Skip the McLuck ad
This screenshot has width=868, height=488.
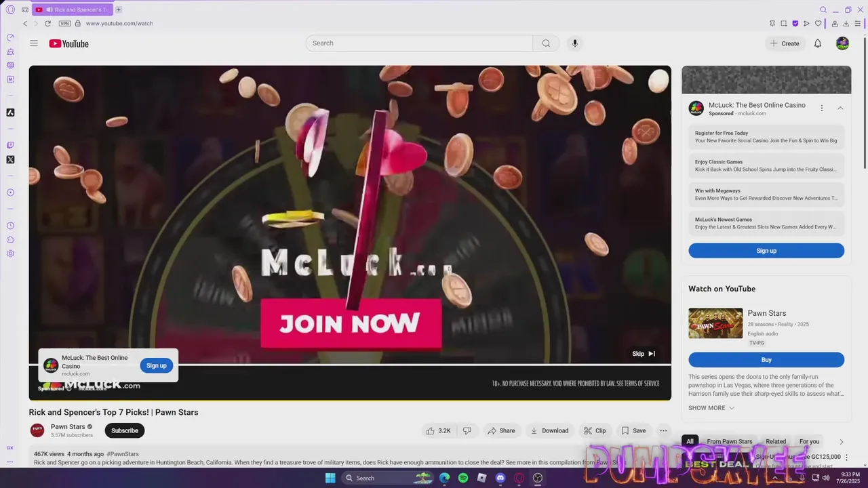(x=643, y=354)
